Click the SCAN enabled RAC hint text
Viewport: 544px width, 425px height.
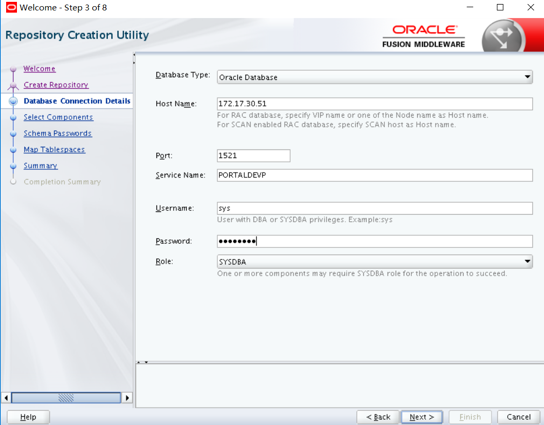336,125
